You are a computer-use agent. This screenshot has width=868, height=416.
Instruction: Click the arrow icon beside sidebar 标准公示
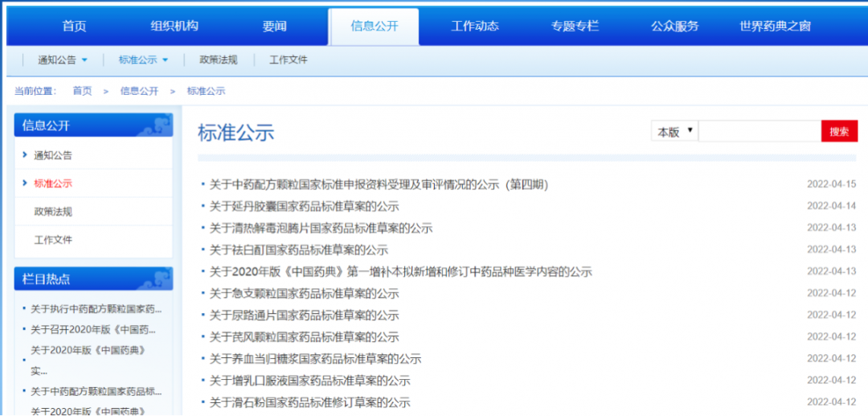pos(26,183)
